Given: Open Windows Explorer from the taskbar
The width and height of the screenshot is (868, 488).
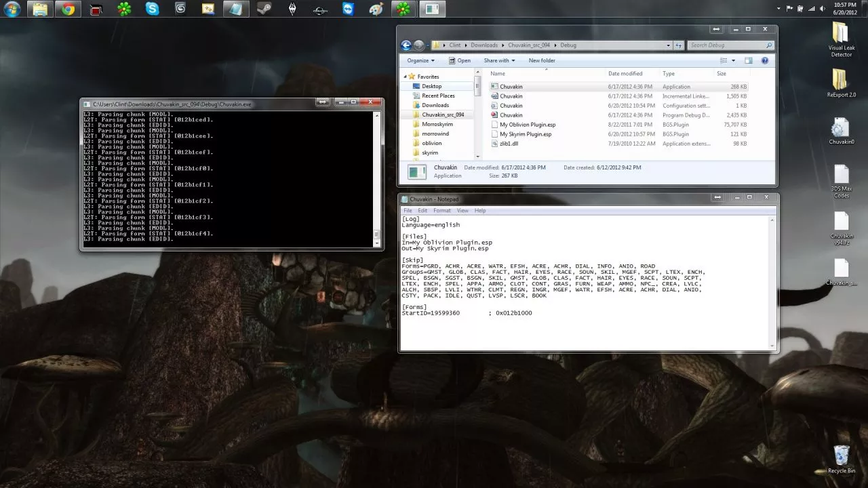Looking at the screenshot, I should click(x=40, y=9).
